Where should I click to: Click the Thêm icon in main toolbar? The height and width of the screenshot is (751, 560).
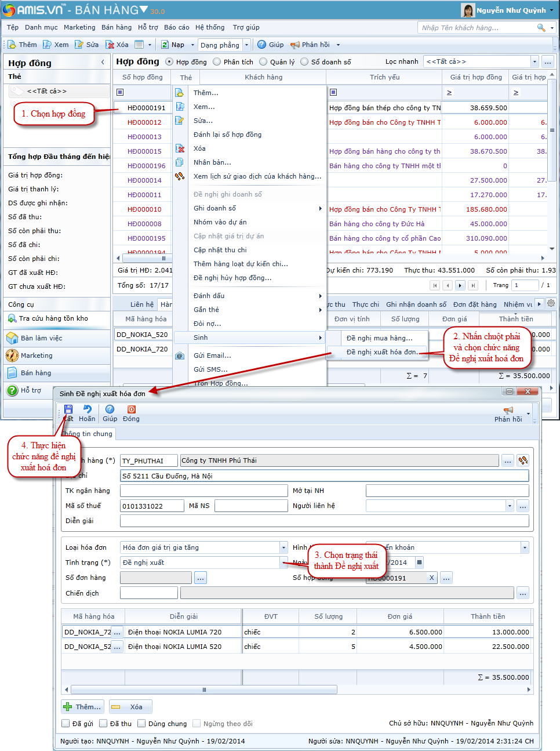12,45
